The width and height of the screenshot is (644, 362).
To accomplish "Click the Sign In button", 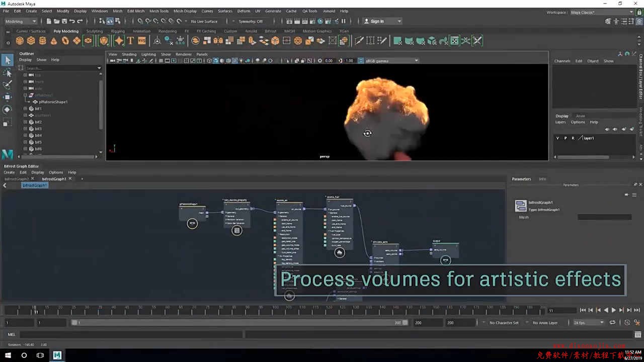I will click(382, 21).
